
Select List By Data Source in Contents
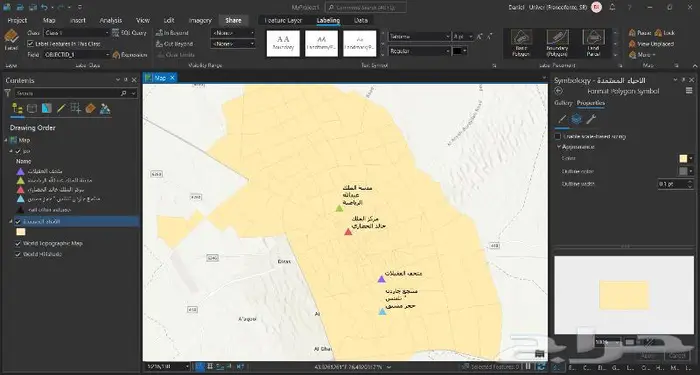[32, 108]
